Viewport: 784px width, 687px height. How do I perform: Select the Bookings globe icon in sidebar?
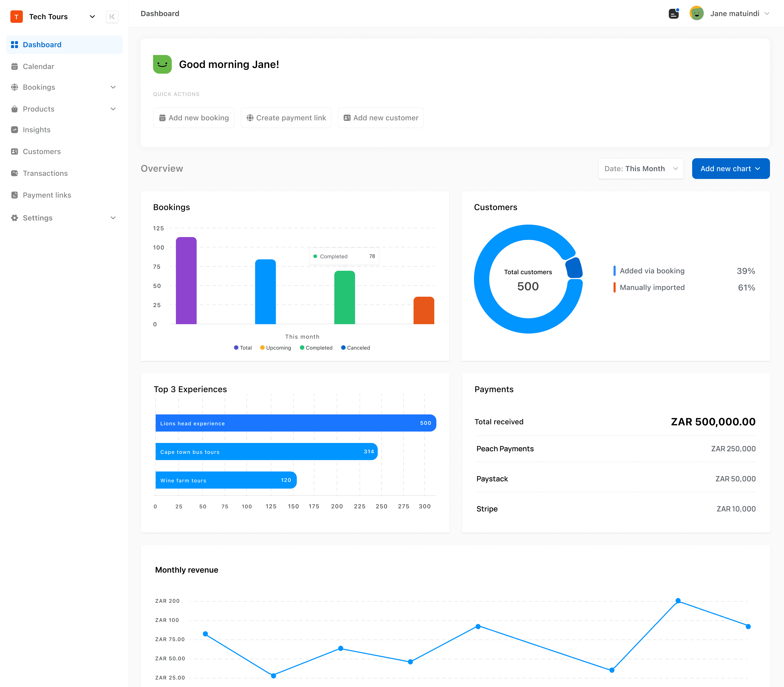(x=14, y=87)
